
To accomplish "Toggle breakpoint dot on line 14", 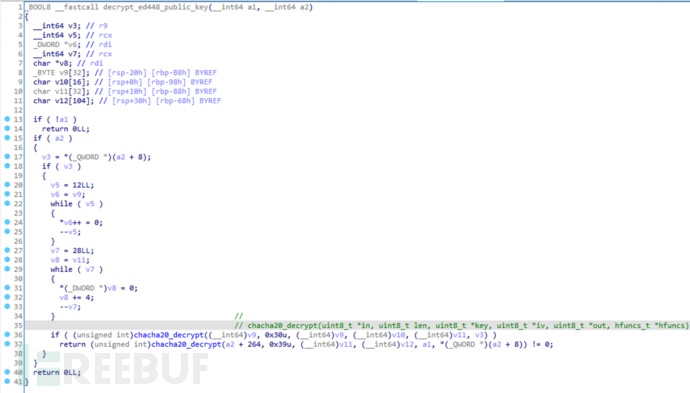I will [7, 128].
